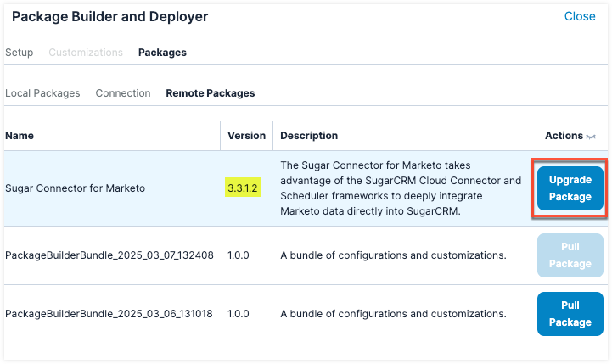Click the Package Builder and Deployer title
Image resolution: width=612 pixels, height=364 pixels.
point(109,16)
